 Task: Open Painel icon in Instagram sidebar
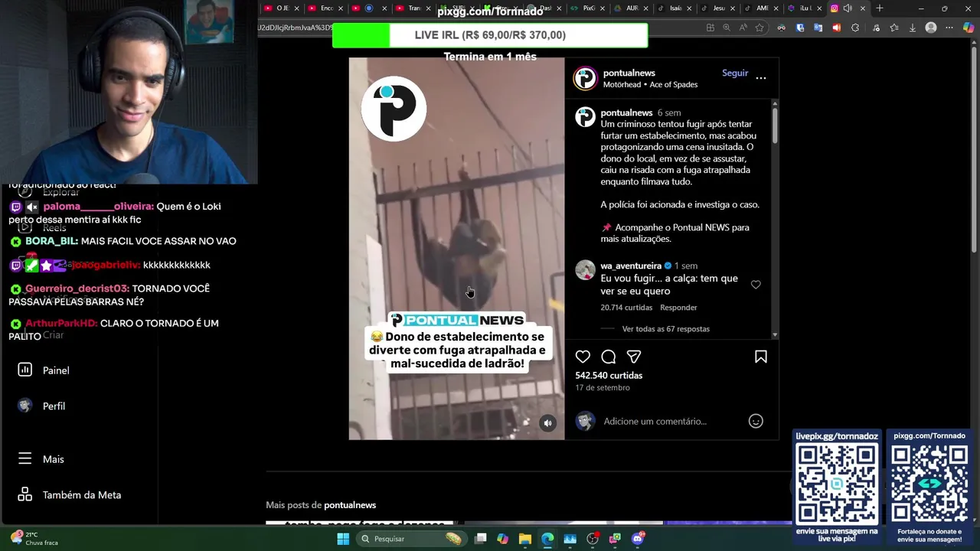click(25, 370)
